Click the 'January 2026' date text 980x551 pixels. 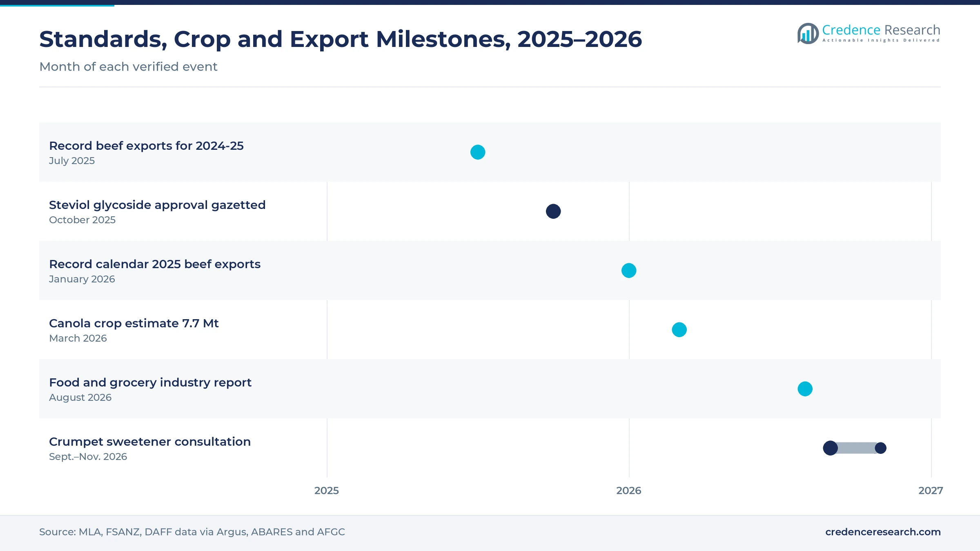pos(82,279)
